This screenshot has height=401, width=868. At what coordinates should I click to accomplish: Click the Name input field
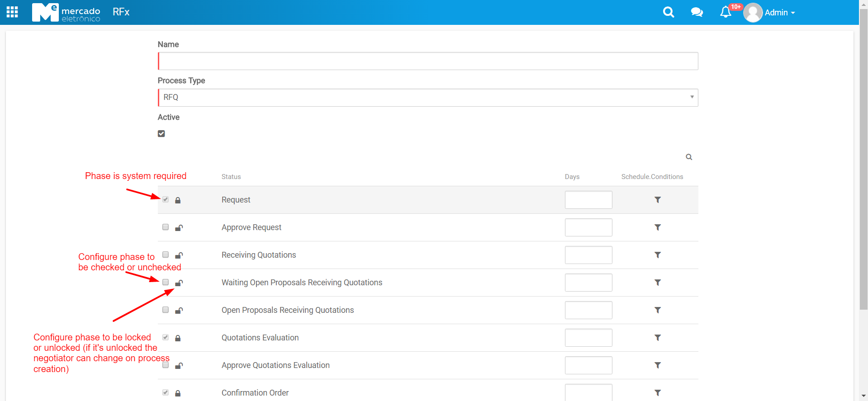click(427, 61)
